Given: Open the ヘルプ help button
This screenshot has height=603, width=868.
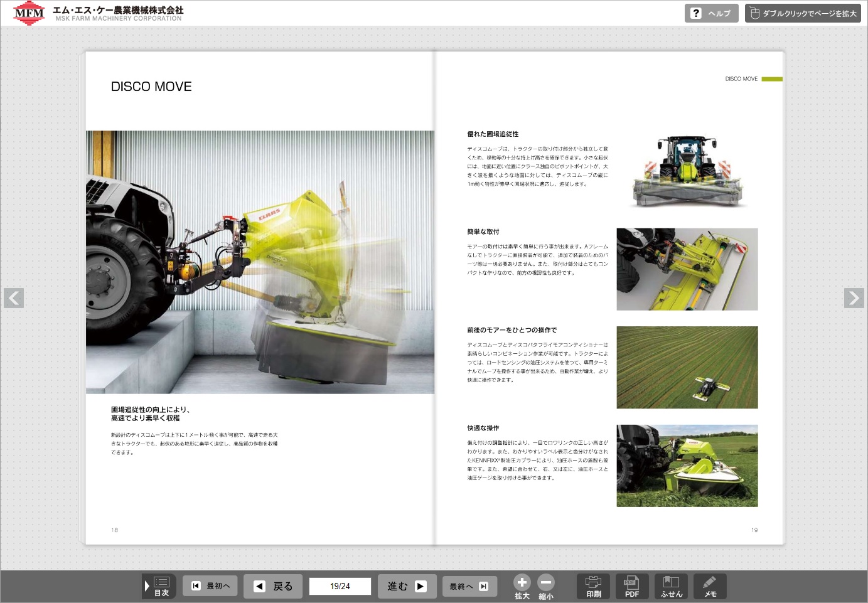Looking at the screenshot, I should pos(712,13).
